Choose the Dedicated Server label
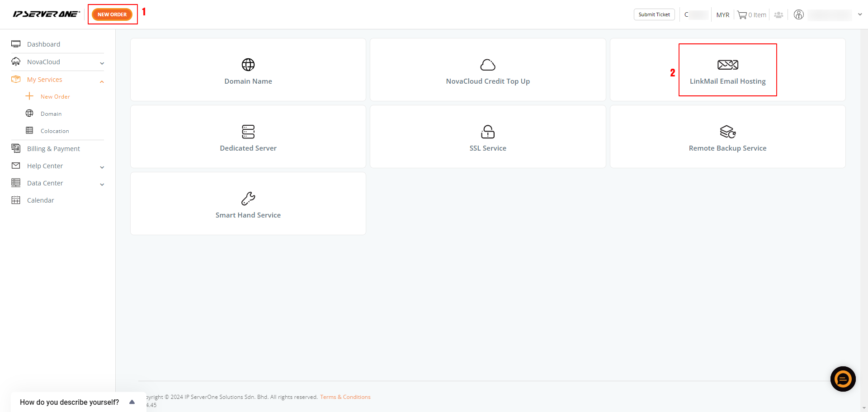Image resolution: width=868 pixels, height=412 pixels. (x=248, y=148)
